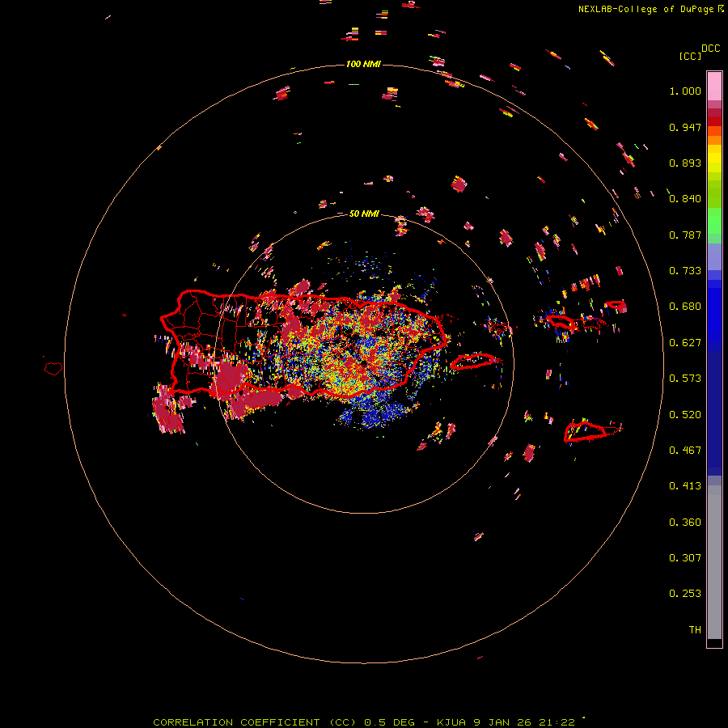
Task: Click the Mona island outline west of Puerto Rico
Action: [53, 369]
